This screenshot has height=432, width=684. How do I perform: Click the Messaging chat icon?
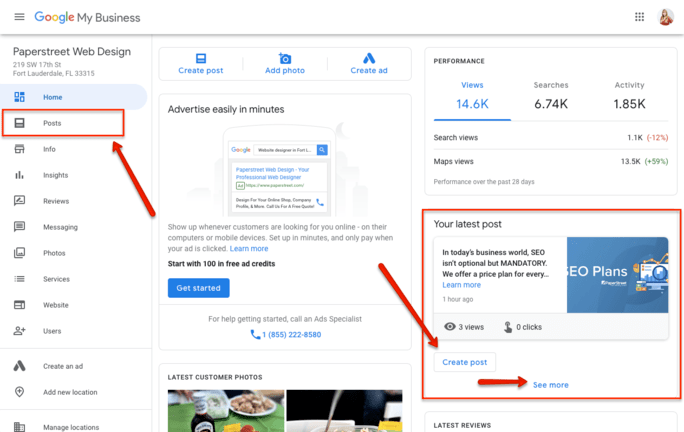(x=20, y=227)
